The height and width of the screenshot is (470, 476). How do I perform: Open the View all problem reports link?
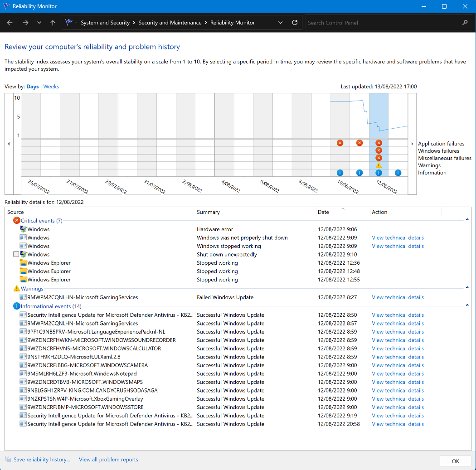pos(108,460)
